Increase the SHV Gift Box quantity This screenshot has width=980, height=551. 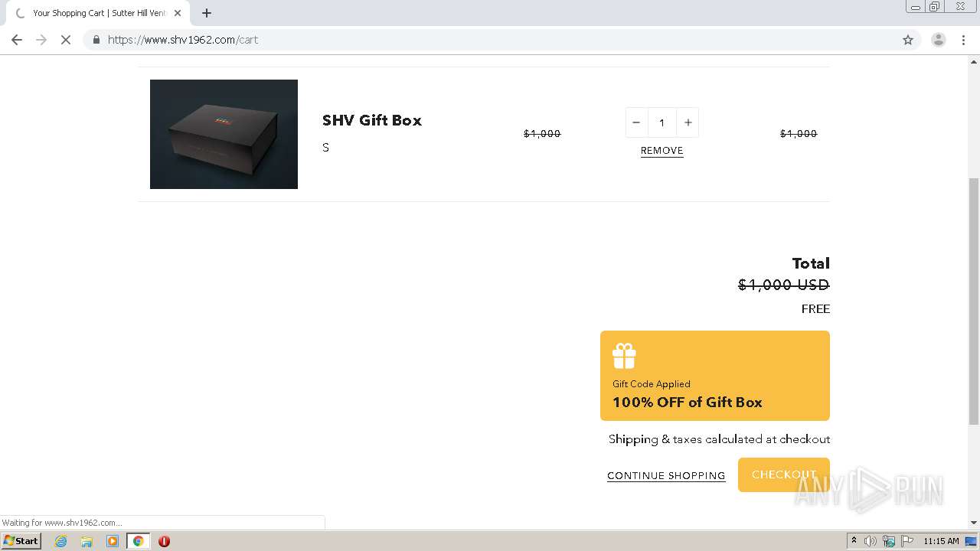(688, 122)
